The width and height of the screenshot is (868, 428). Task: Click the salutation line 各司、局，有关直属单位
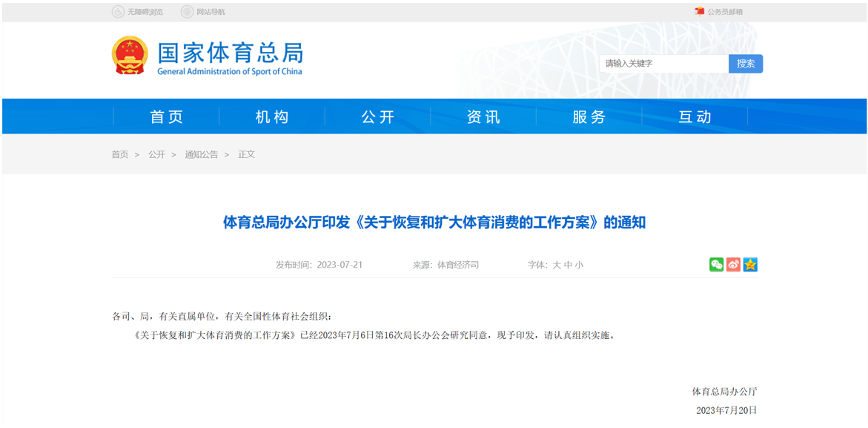pos(222,317)
